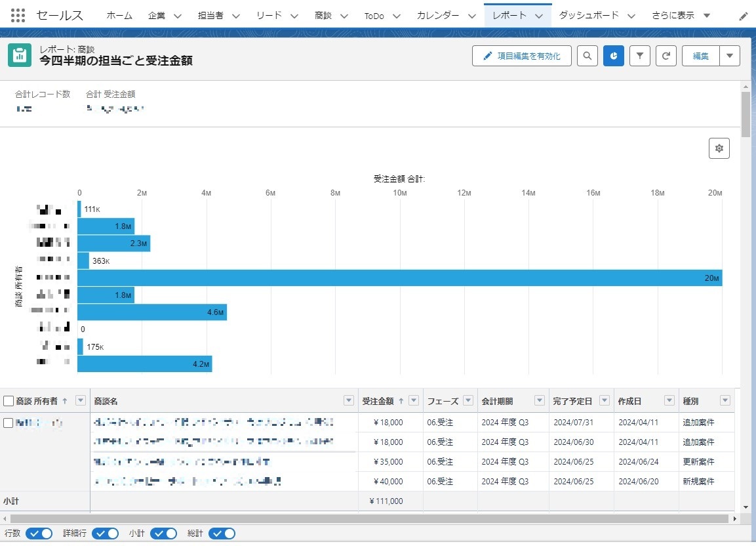
Task: Click 2024/07/31 completion date cell
Action: tap(573, 423)
